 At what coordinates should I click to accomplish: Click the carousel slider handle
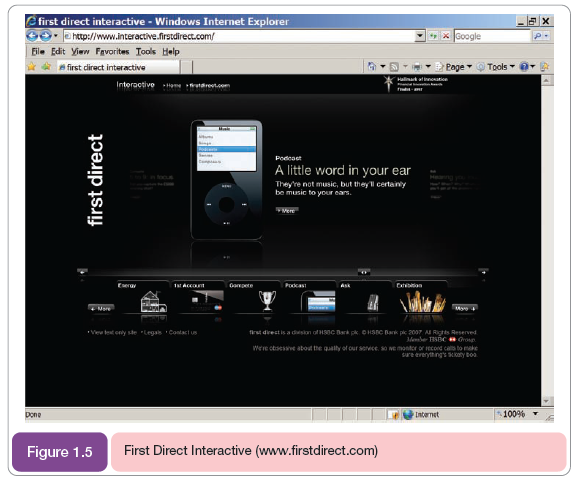[364, 272]
